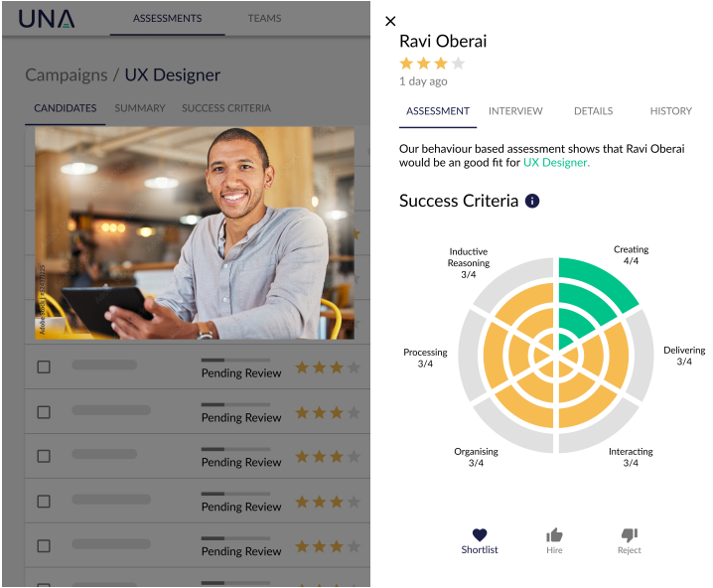The height and width of the screenshot is (588, 713).
Task: Tick the checkbox in the fifth candidate row
Action: [x=44, y=545]
